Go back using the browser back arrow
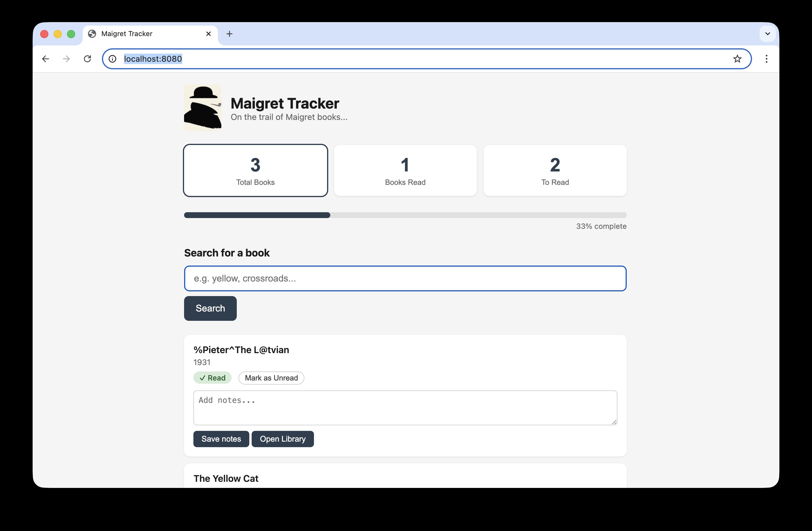This screenshot has height=531, width=812. click(x=45, y=59)
